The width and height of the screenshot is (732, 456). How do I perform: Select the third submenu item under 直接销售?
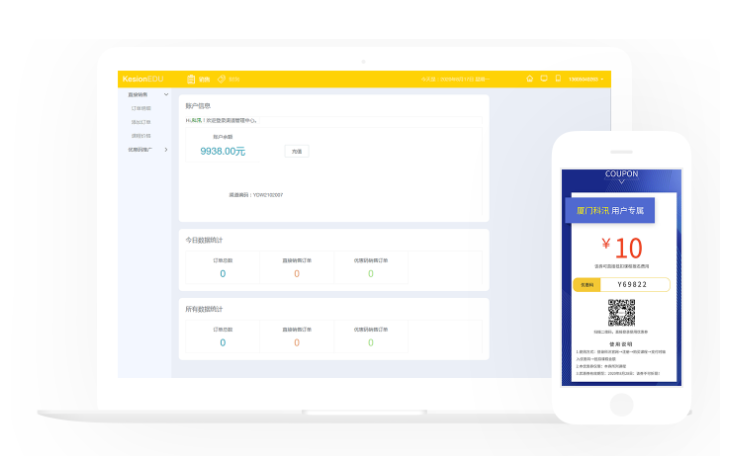[x=141, y=135]
